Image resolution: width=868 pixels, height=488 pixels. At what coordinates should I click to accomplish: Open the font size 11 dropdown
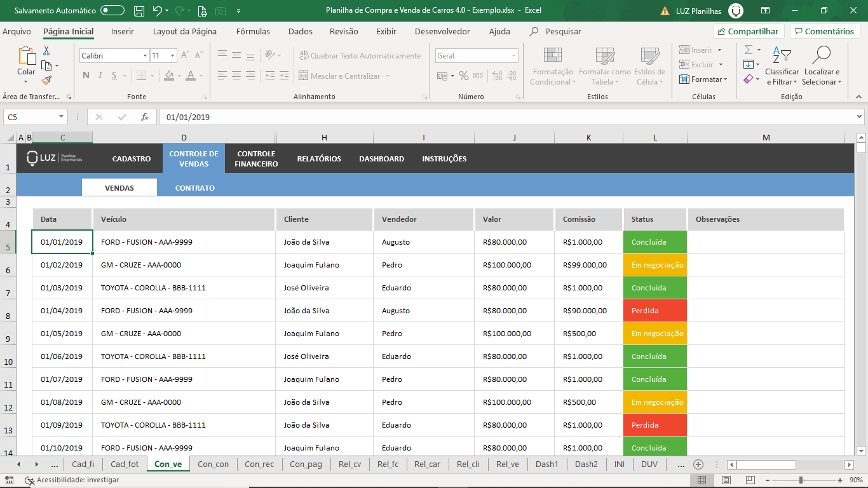click(172, 56)
